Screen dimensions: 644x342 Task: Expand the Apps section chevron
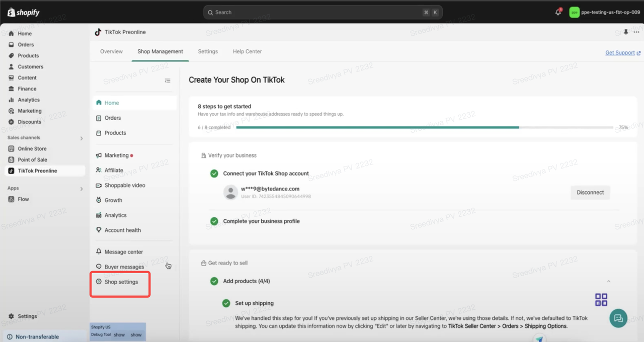click(82, 189)
